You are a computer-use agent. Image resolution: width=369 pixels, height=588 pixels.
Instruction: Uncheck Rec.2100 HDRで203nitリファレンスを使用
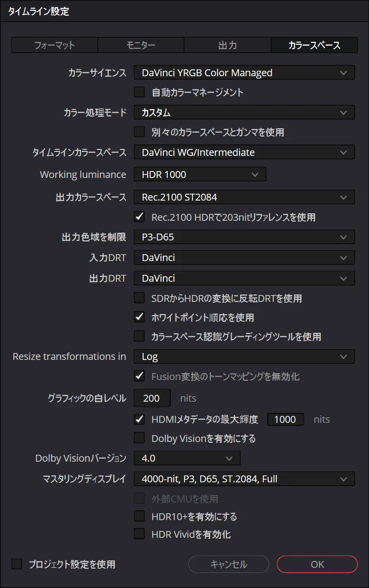coord(139,217)
